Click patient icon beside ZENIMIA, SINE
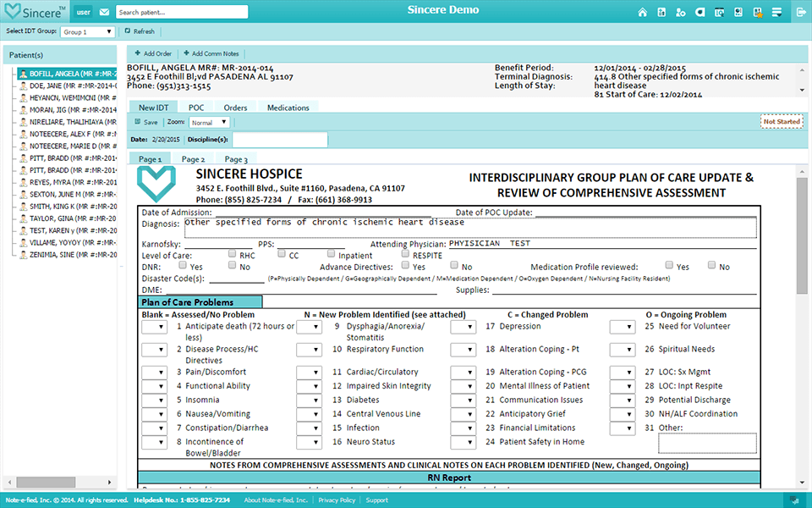This screenshot has width=812, height=508. tap(24, 255)
